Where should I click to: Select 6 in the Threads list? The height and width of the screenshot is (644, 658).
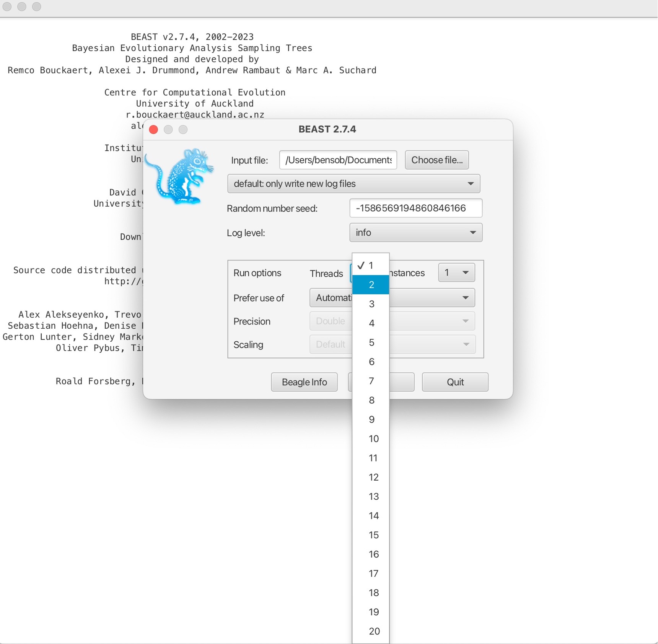[371, 362]
